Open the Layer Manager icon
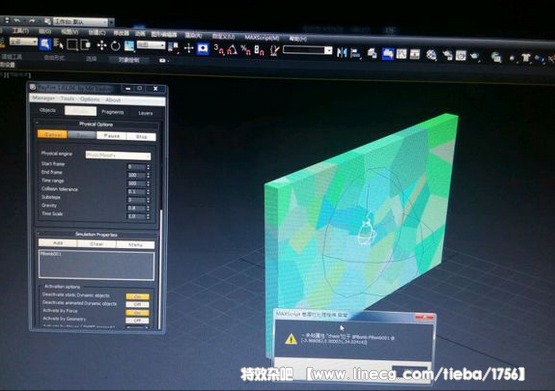555x391 pixels. 372,53
